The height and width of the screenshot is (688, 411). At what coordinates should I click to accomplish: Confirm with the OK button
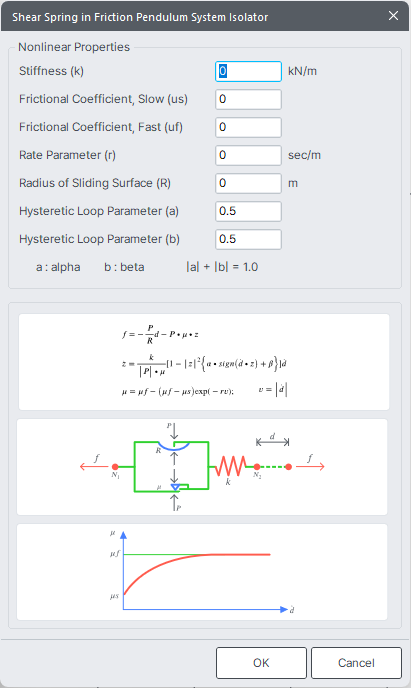coord(261,663)
